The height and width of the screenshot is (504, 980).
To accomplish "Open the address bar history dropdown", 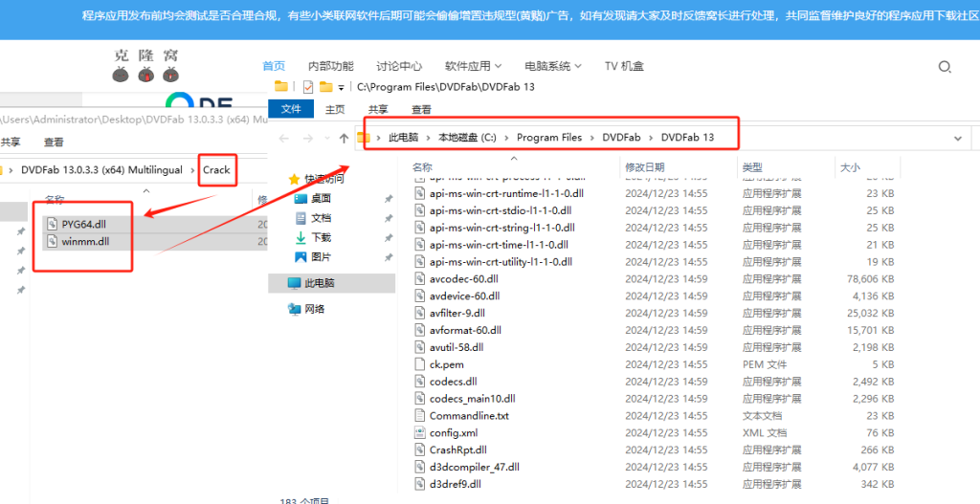I will pos(957,138).
